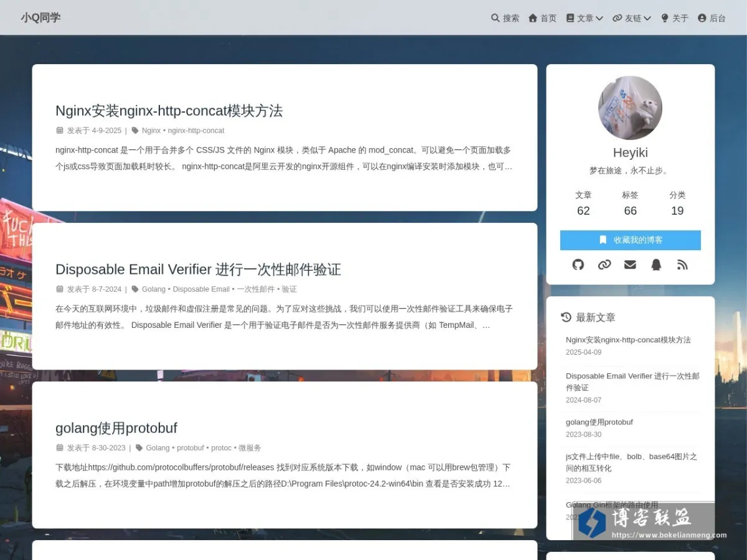Open recent post Disposable Email Verifier in sidebar
Viewport: 747px width, 560px height.
point(632,381)
